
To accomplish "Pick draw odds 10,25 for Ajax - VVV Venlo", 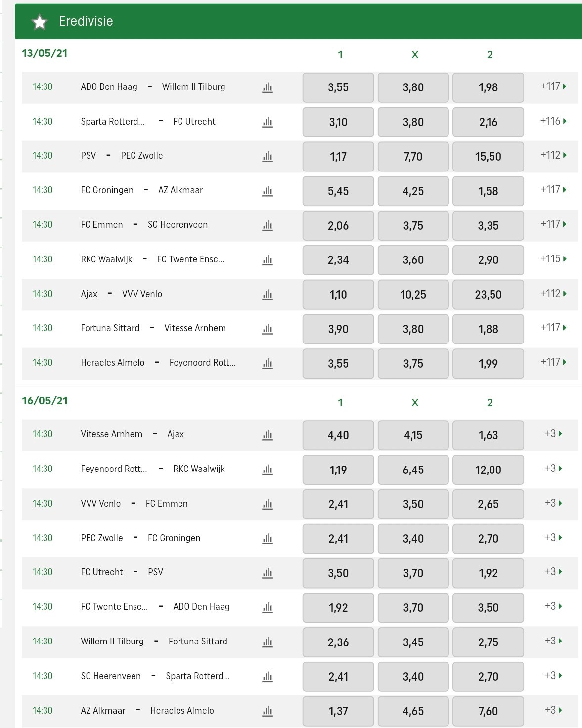I will pyautogui.click(x=413, y=295).
